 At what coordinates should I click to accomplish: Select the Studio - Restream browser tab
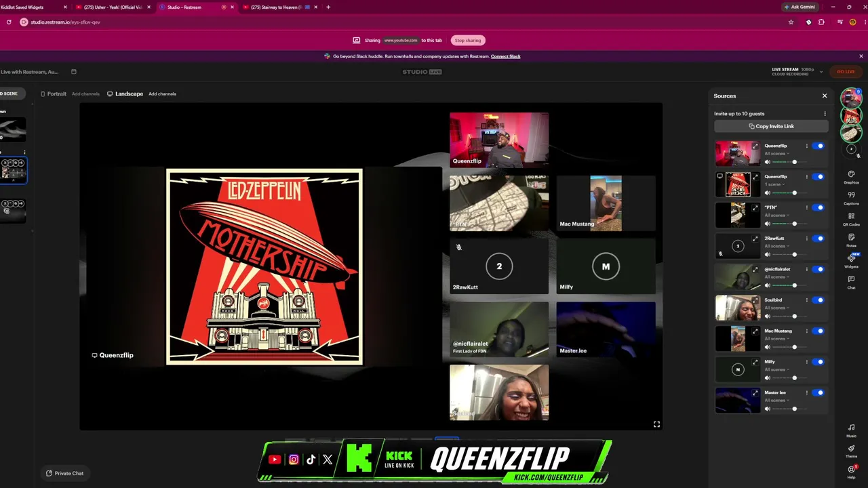point(197,7)
